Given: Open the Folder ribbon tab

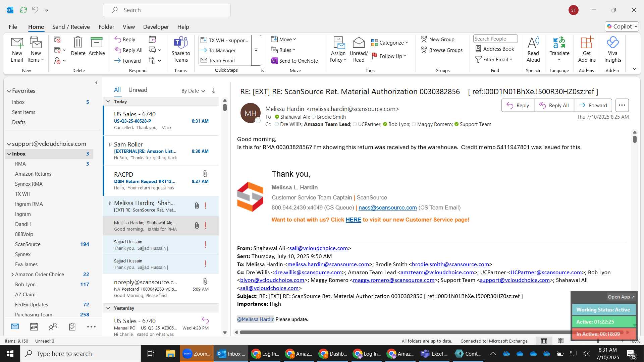Looking at the screenshot, I should coord(106,27).
